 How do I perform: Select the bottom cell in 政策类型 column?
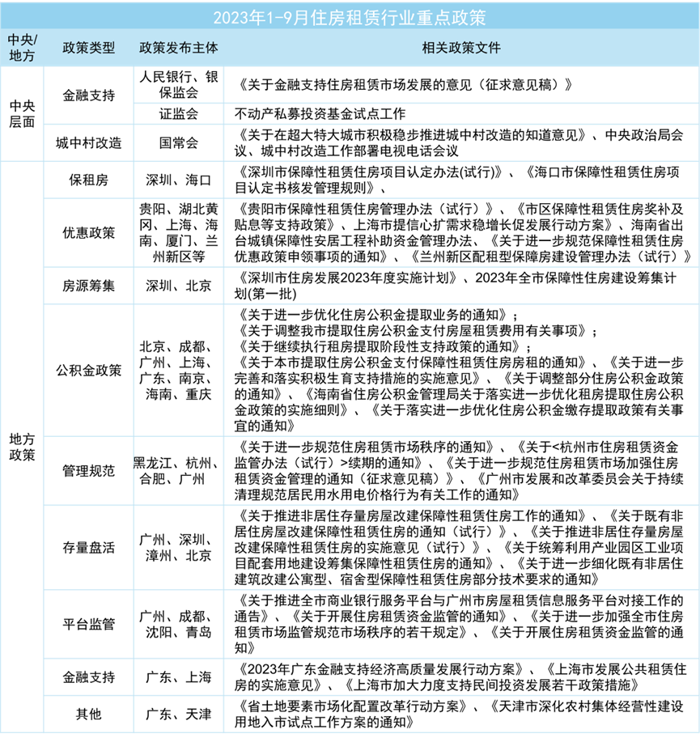click(88, 714)
